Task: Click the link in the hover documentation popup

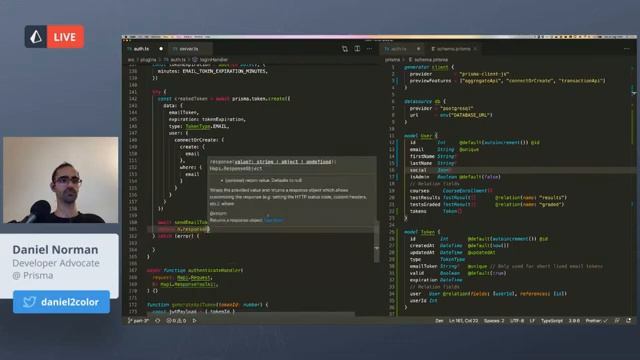Action: [273, 220]
